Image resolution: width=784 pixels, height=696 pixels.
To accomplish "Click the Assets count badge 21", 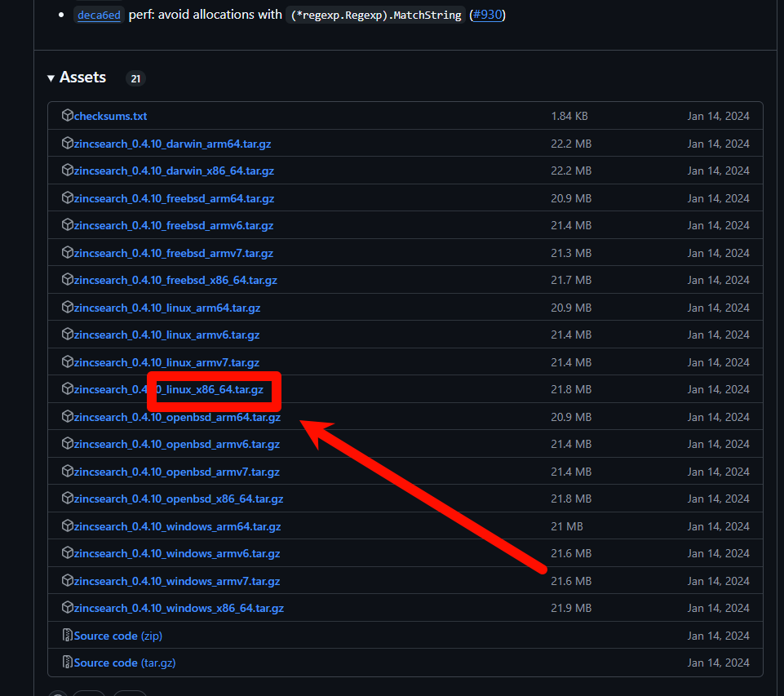I will tap(135, 78).
